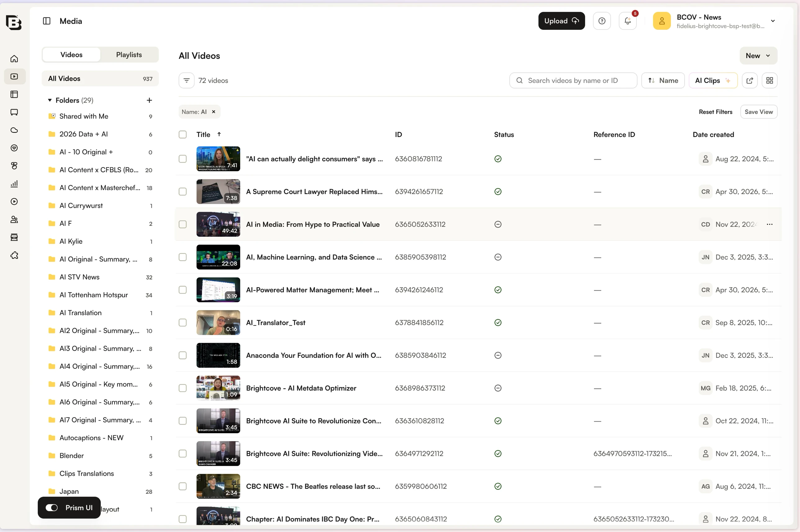800x532 pixels.
Task: Click the yellow user avatar icon
Action: [661, 21]
